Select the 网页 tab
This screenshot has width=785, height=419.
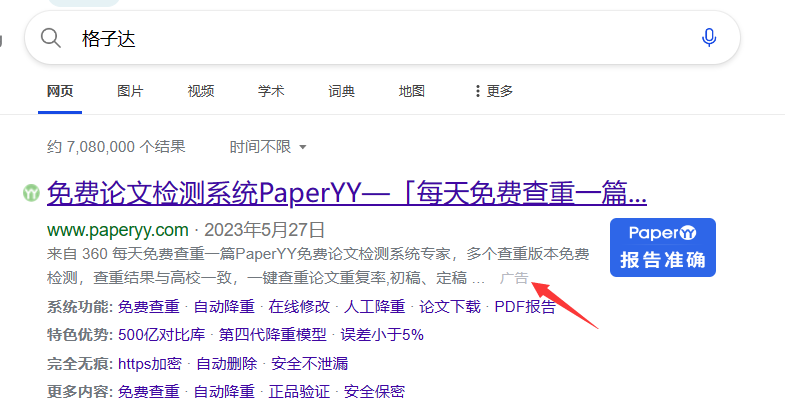tap(60, 91)
